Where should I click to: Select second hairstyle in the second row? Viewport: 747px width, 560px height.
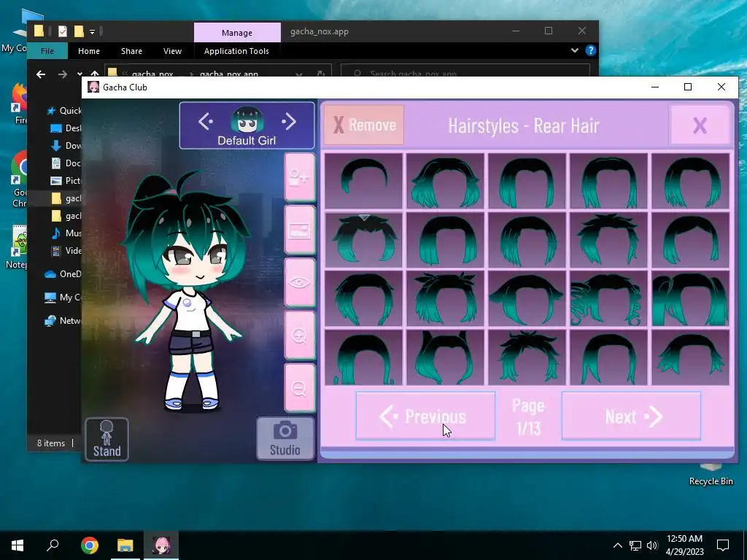(445, 240)
